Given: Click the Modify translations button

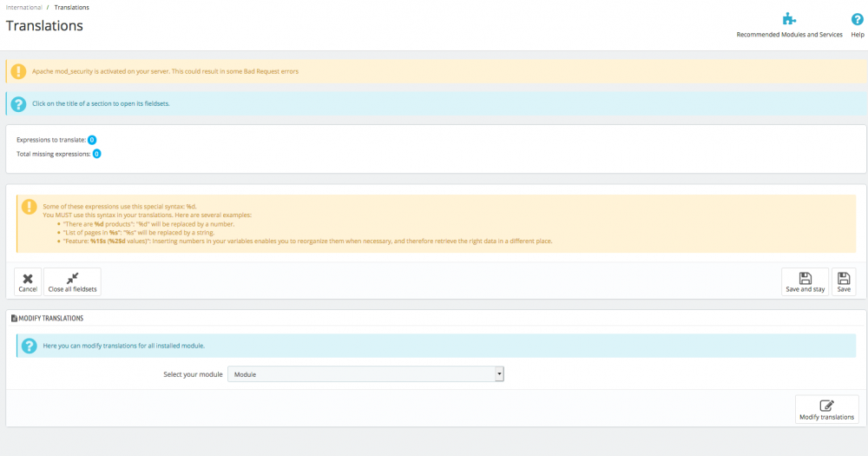Looking at the screenshot, I should click(826, 409).
